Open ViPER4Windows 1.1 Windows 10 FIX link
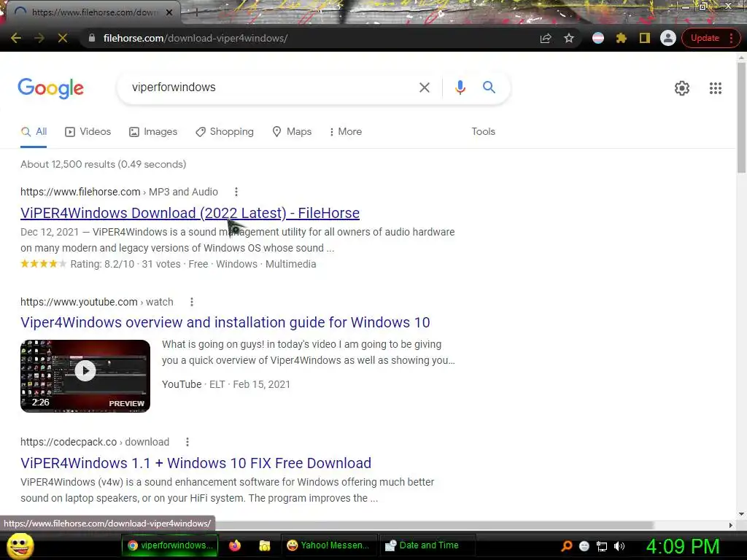 coord(196,463)
